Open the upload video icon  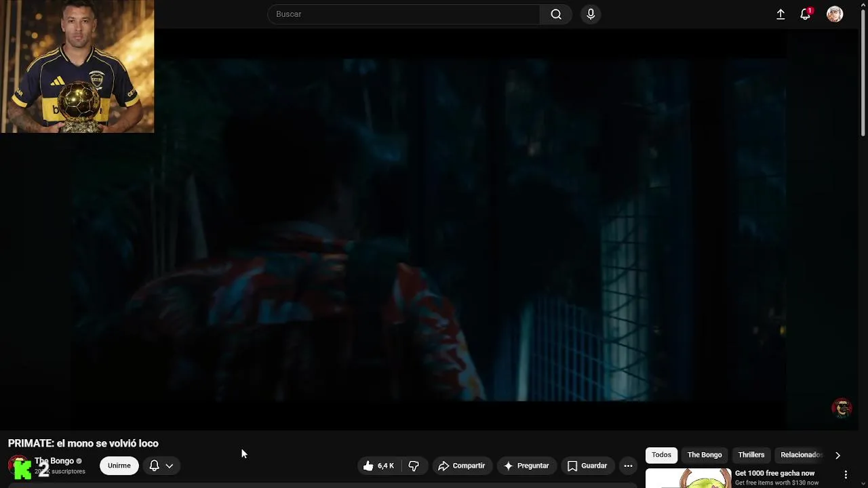(781, 14)
